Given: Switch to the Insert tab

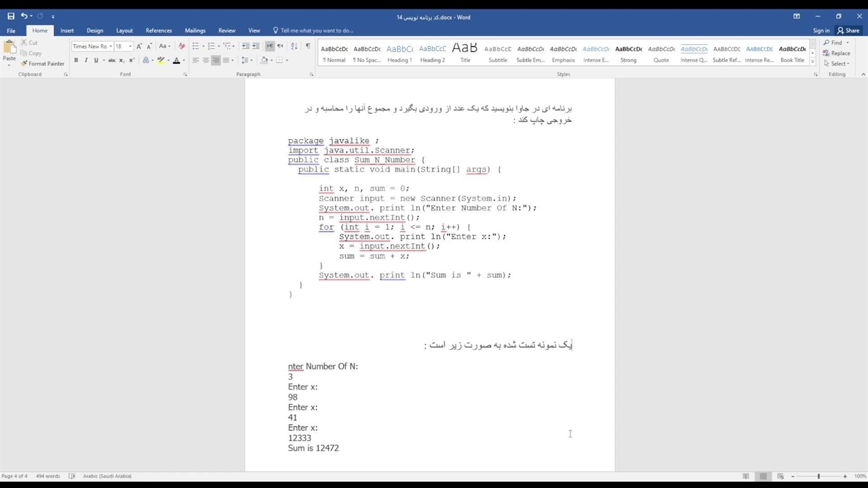Looking at the screenshot, I should pos(67,30).
